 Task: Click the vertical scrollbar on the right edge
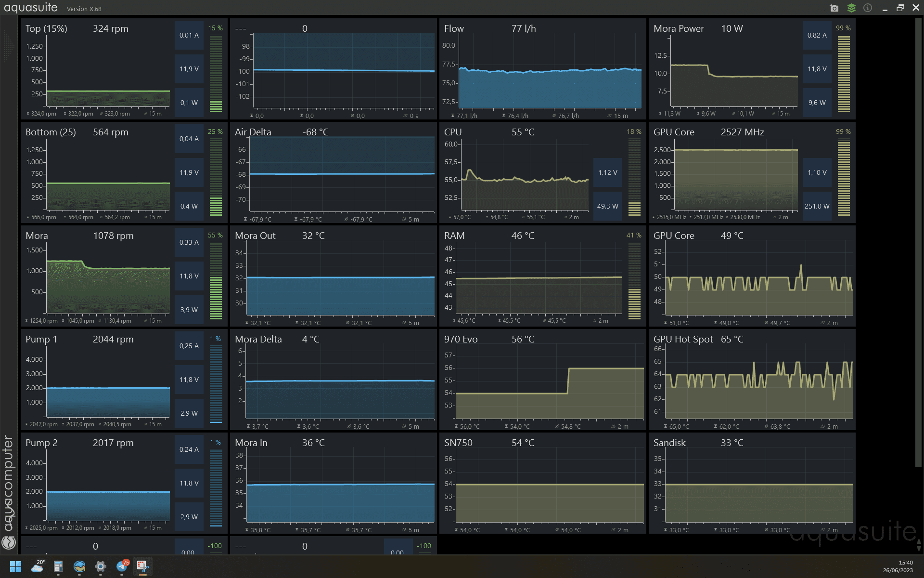(x=918, y=241)
